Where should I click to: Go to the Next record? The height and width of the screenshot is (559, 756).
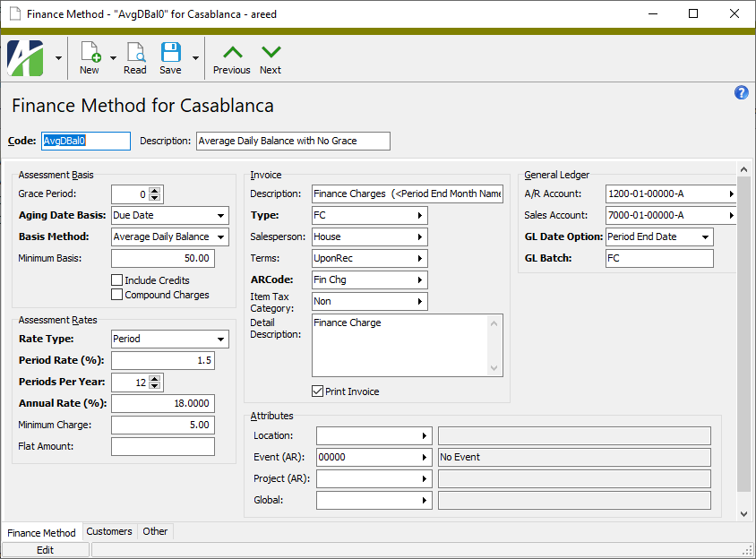271,60
